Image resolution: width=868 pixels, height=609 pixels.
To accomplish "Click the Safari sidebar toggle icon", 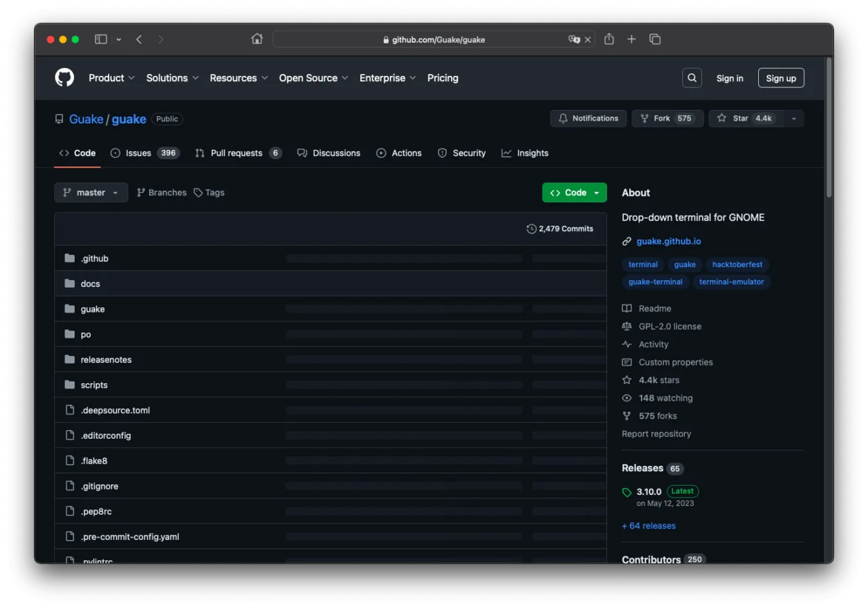I will pyautogui.click(x=101, y=39).
